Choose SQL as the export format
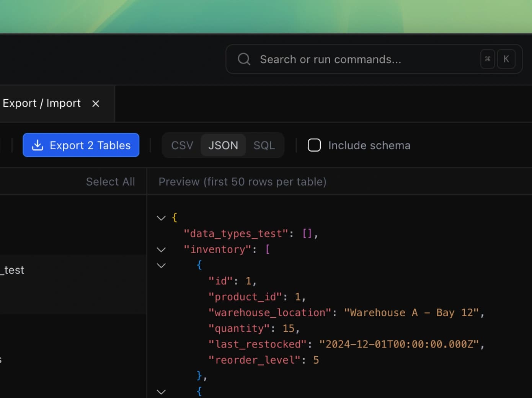Viewport: 532px width, 398px height. (x=264, y=145)
